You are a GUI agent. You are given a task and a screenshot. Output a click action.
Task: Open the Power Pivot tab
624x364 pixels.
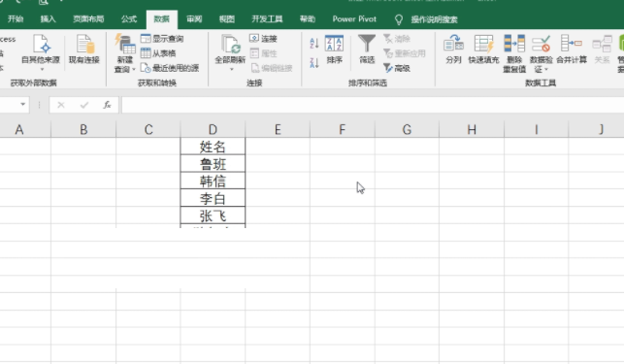pyautogui.click(x=354, y=19)
